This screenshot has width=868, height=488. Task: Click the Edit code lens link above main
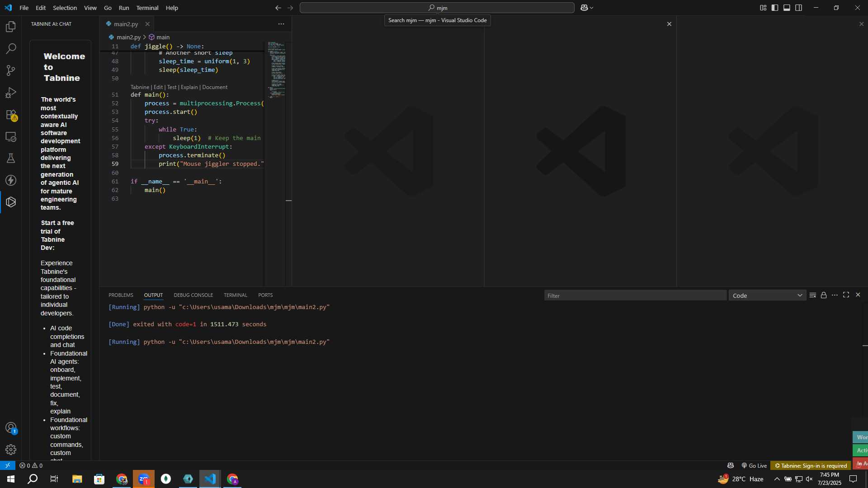(158, 87)
